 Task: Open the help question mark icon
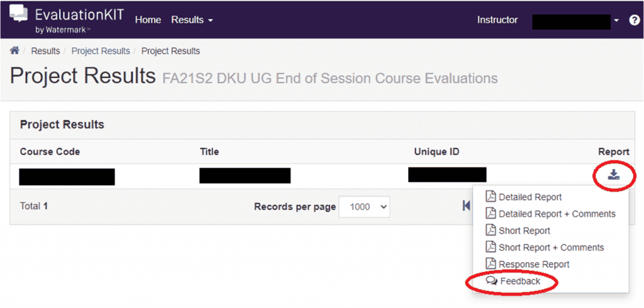point(634,20)
